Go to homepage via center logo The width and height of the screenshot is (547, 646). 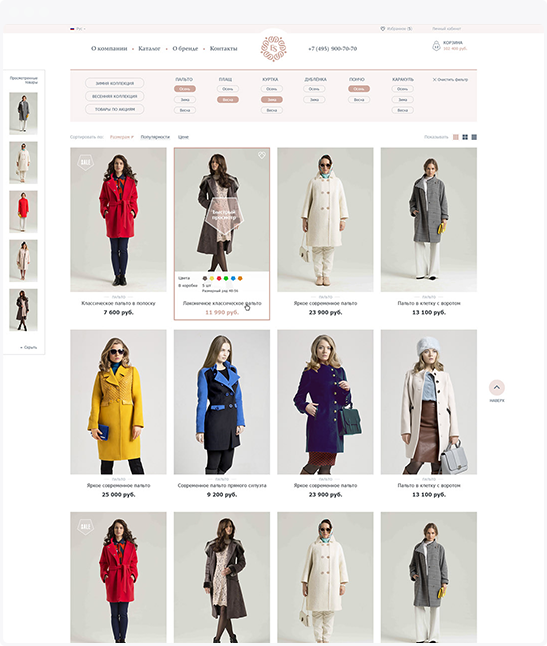(274, 49)
